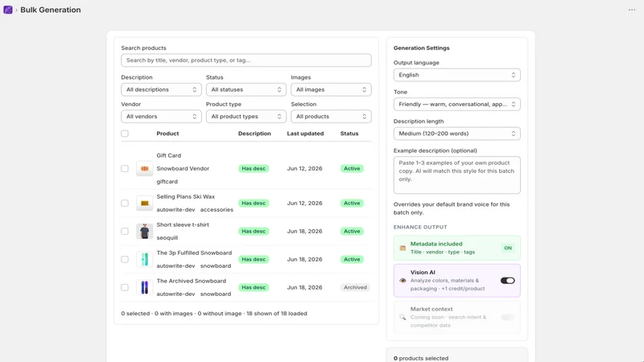644x362 pixels.
Task: Click the 0 products selected summary
Action: 421,358
